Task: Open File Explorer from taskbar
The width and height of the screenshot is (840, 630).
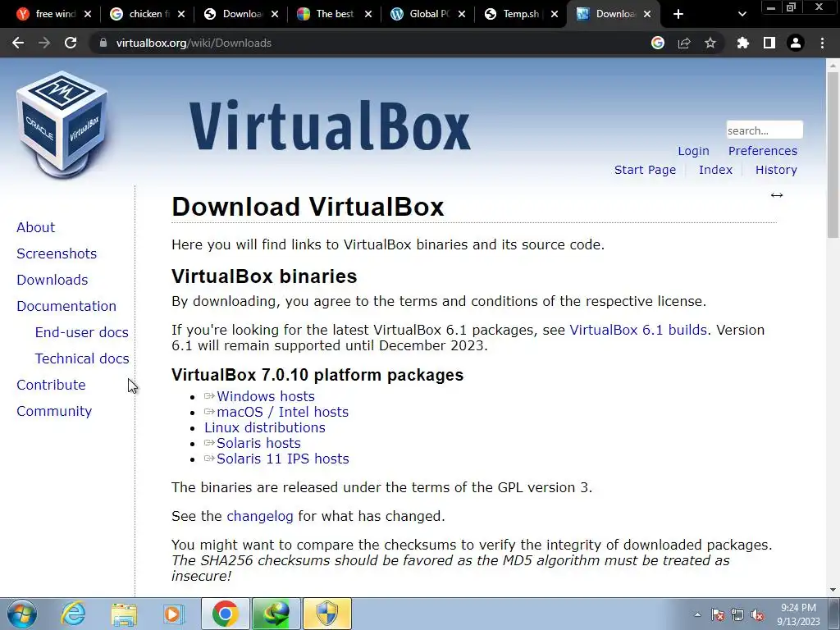Action: click(124, 614)
